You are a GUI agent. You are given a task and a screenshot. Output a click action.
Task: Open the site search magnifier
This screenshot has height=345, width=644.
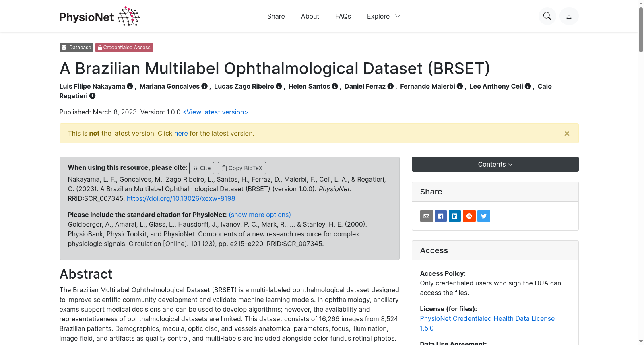[x=547, y=16]
